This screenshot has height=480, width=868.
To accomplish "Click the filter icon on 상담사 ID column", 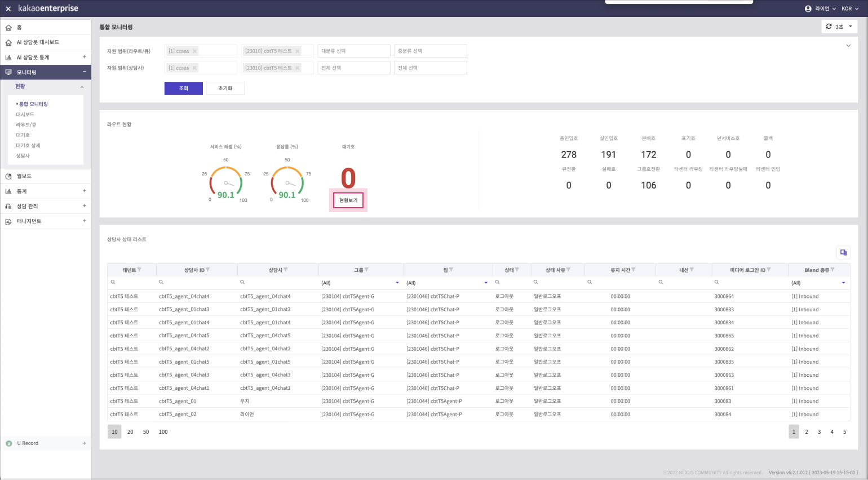I will [208, 270].
